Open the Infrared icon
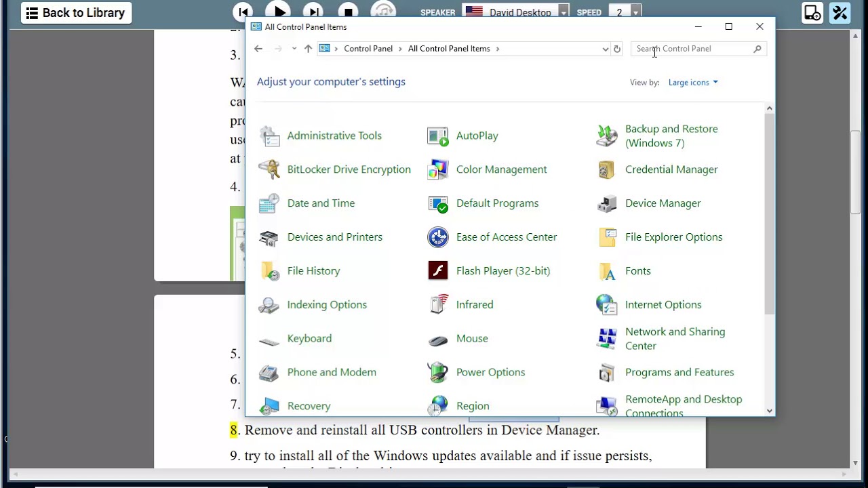 (438, 305)
